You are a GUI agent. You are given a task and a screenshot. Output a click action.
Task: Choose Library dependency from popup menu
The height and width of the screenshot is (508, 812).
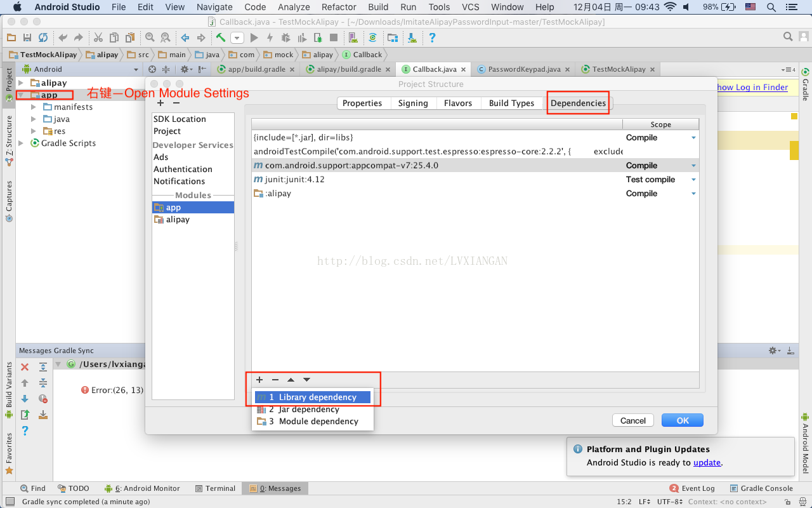tap(312, 398)
